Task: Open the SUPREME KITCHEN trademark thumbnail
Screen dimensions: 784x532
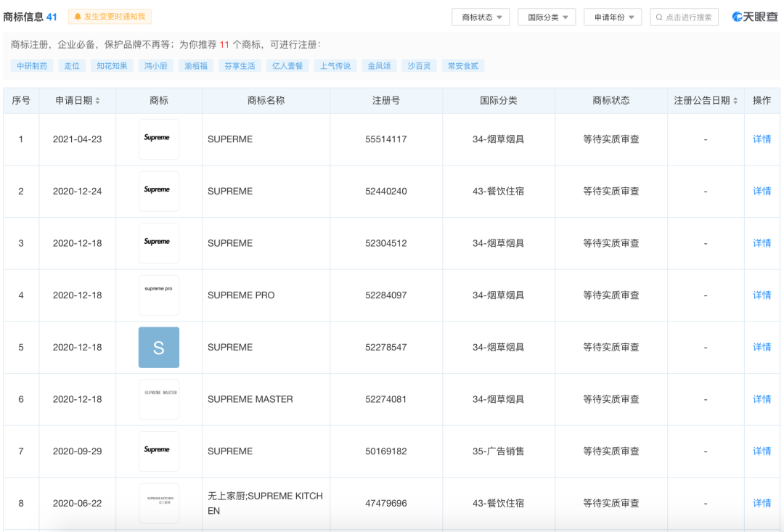Action: pos(158,503)
